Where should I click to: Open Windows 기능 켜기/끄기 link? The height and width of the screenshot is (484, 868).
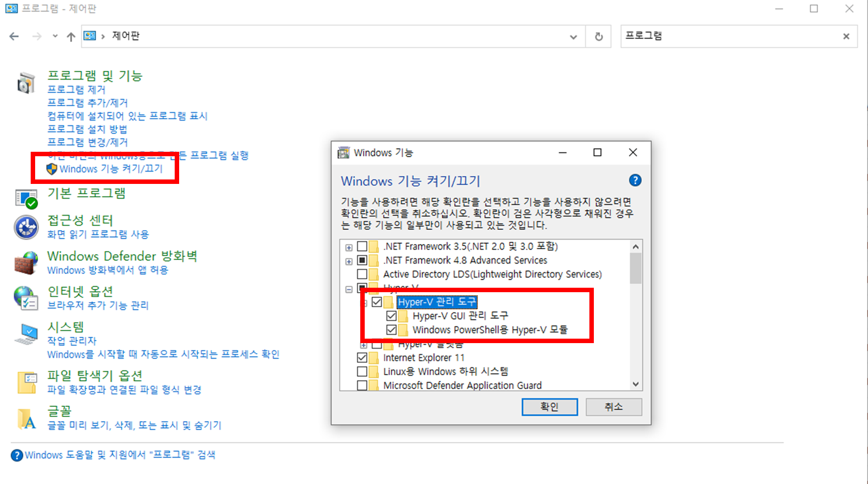tap(111, 169)
